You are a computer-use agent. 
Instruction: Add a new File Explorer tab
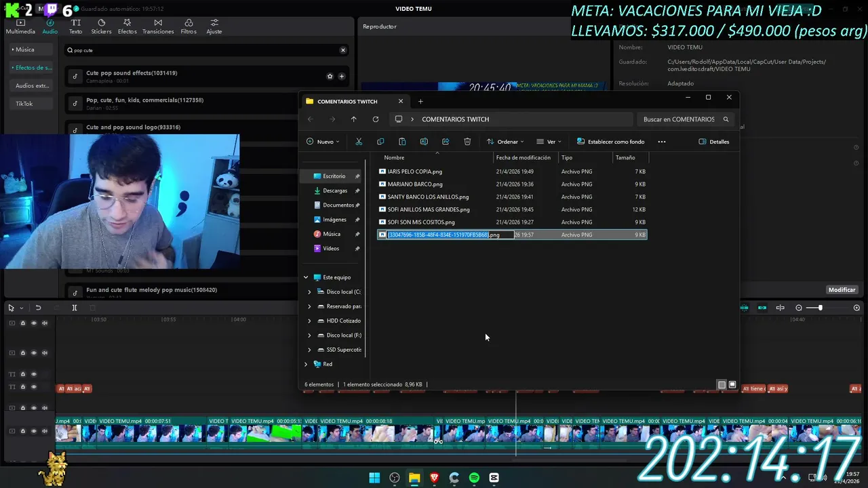tap(420, 101)
